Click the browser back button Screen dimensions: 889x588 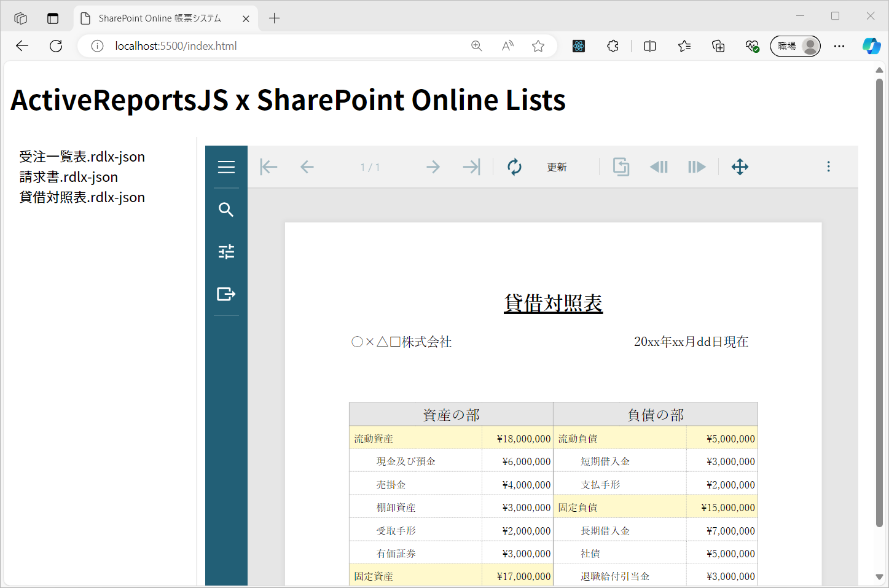22,46
